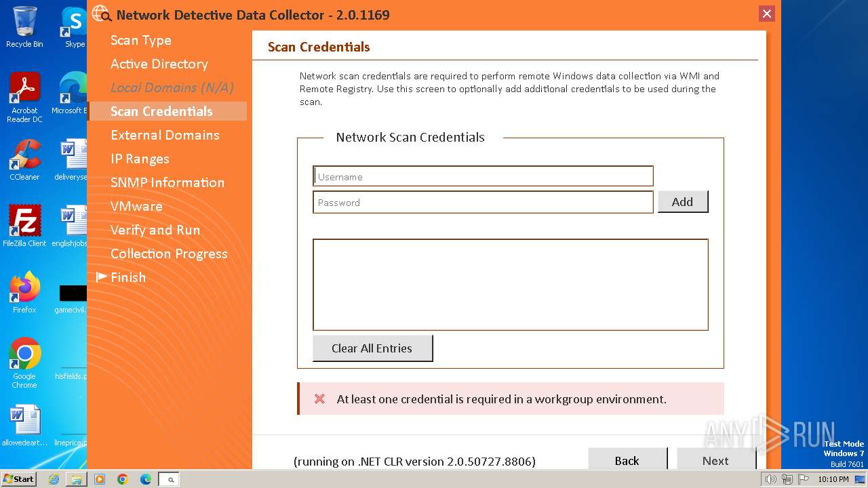Launch CCleaner from the desktop
This screenshot has width=868, height=488.
24,160
